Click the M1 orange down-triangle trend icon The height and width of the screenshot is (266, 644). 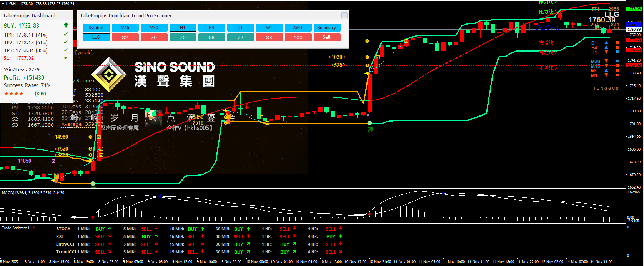pos(606,75)
